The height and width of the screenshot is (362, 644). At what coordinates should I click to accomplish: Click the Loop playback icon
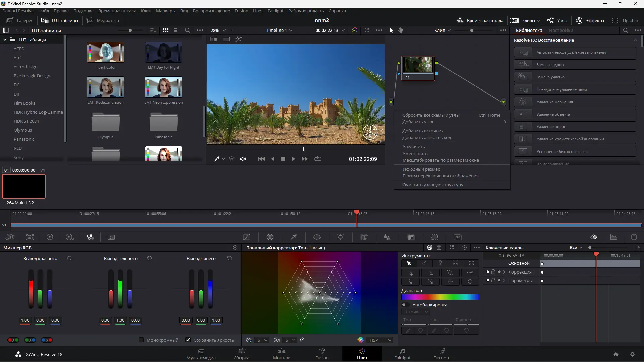[318, 159]
